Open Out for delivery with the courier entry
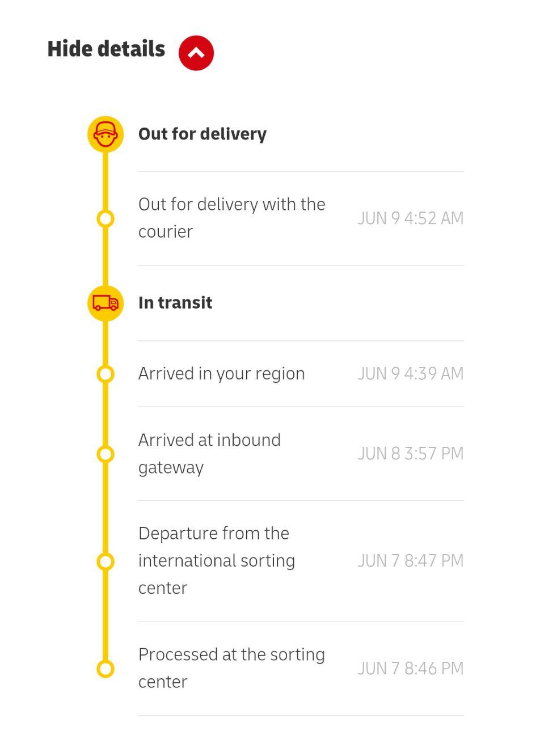 pos(301,218)
